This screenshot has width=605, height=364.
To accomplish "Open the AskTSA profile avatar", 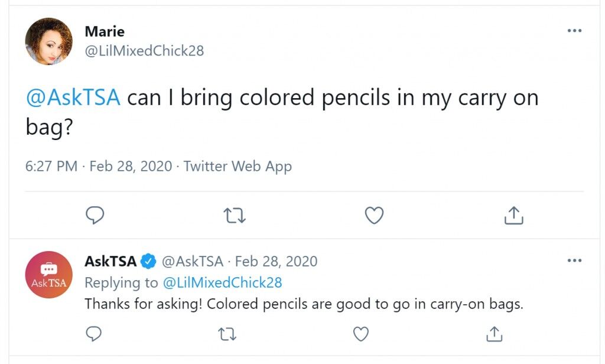I will click(x=48, y=274).
